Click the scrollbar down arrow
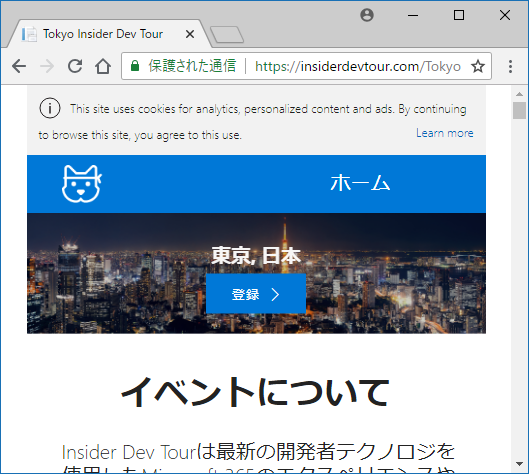Screen dimensions: 529x474 pos(519,465)
